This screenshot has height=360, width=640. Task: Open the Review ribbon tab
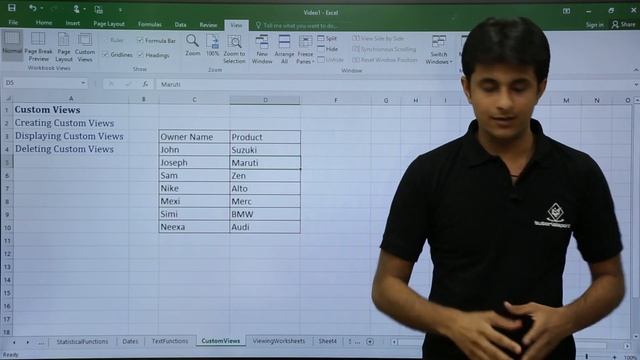click(x=208, y=25)
